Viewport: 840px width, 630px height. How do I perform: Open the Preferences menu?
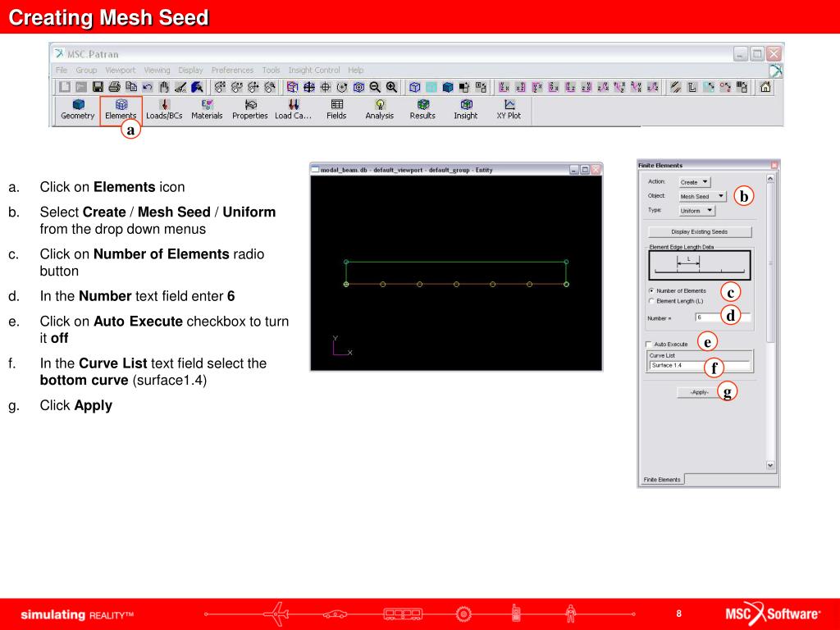232,71
